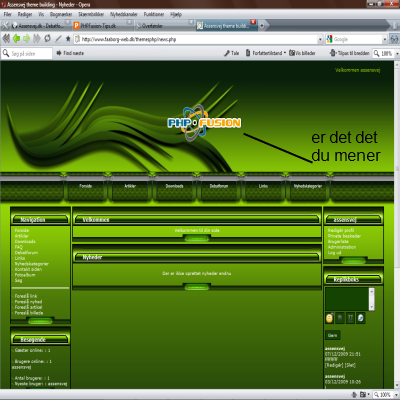Switch to the Assensvej.dk Debatfo tab
This screenshot has width=400, height=400.
[41, 26]
